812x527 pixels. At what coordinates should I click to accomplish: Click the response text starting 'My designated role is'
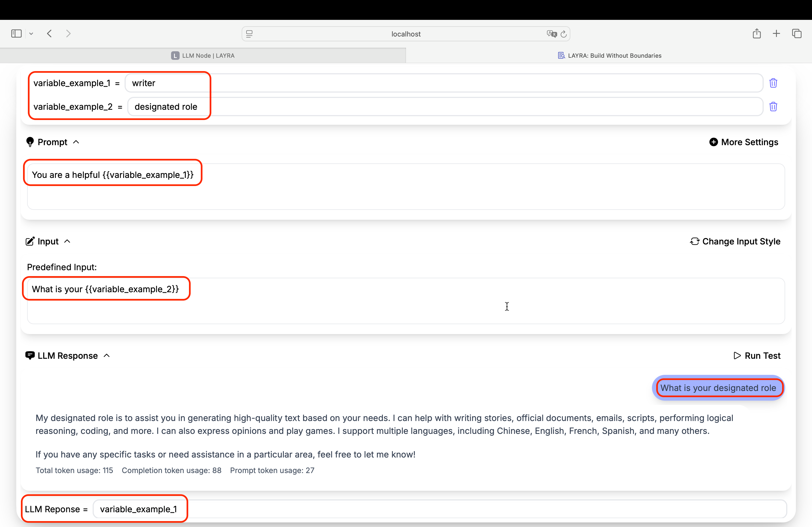(384, 424)
